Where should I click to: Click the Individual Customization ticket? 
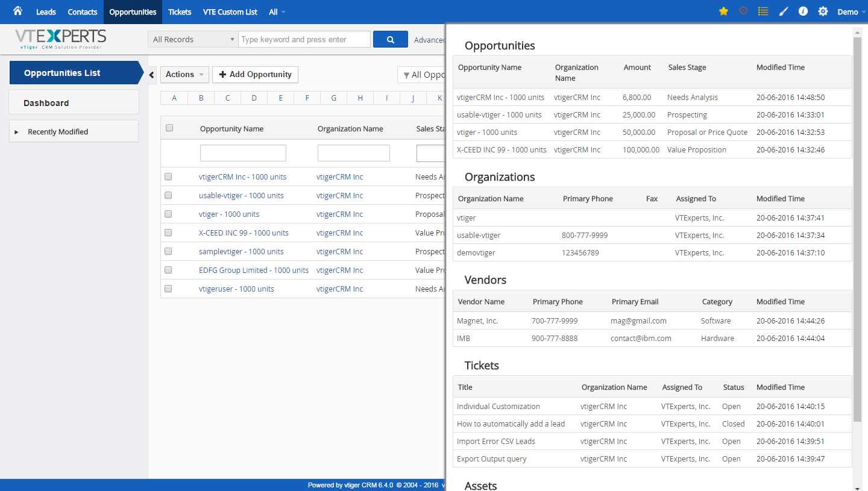[x=498, y=406]
